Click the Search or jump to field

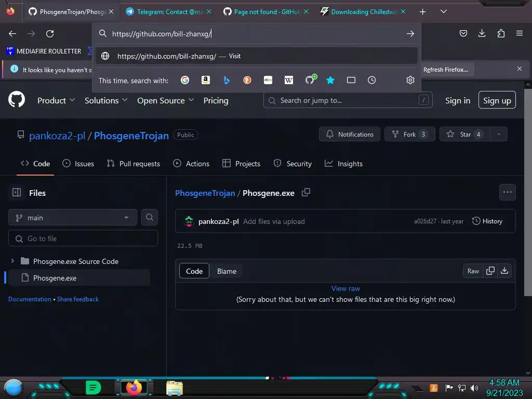click(348, 100)
